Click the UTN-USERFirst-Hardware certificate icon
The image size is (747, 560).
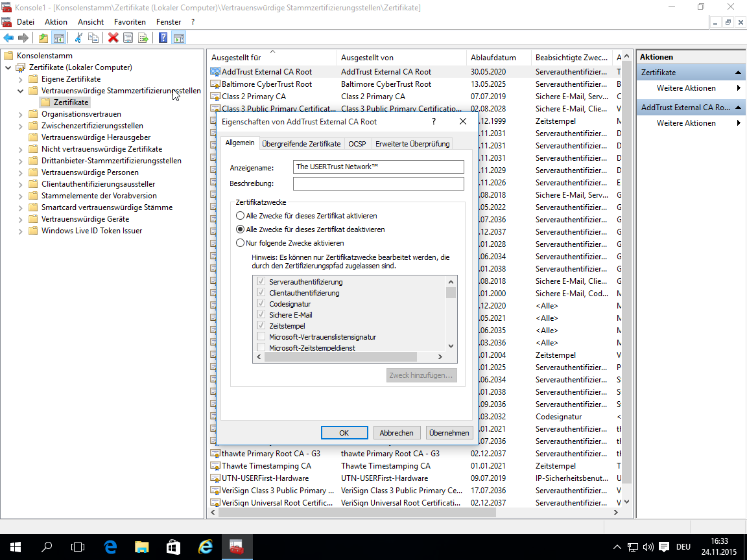215,478
